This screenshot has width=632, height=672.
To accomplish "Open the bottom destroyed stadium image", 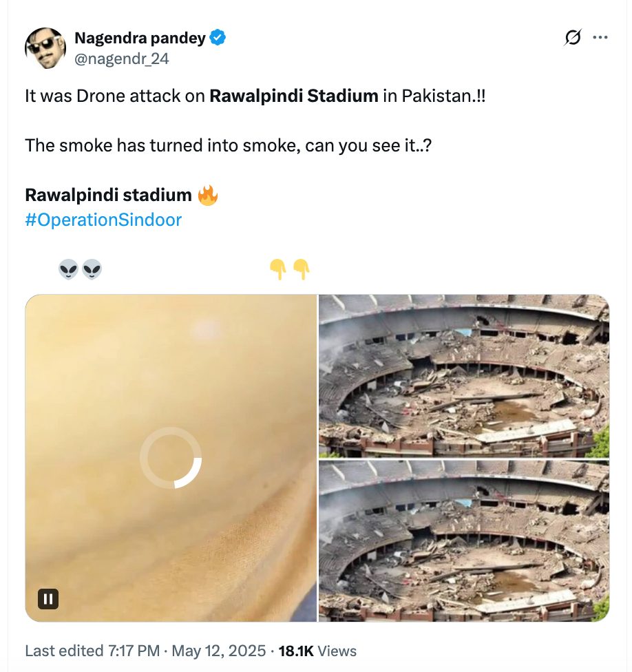I will point(464,541).
